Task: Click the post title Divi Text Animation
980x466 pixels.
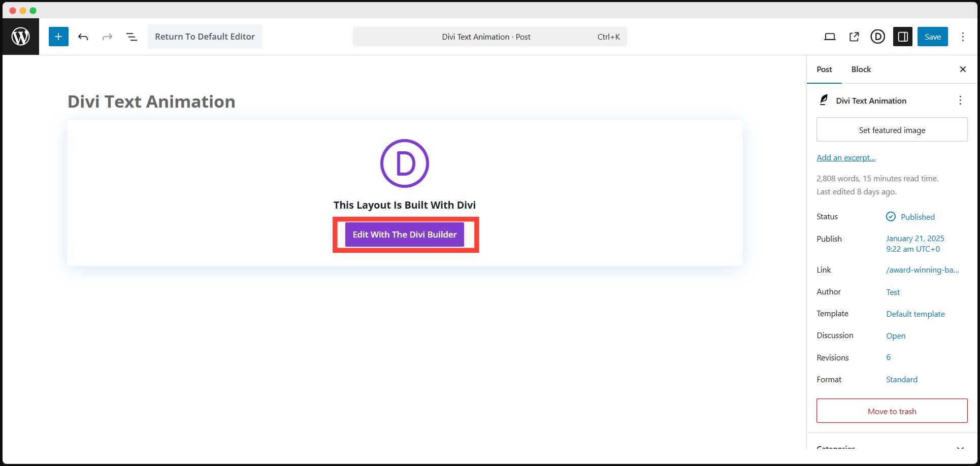Action: point(151,102)
